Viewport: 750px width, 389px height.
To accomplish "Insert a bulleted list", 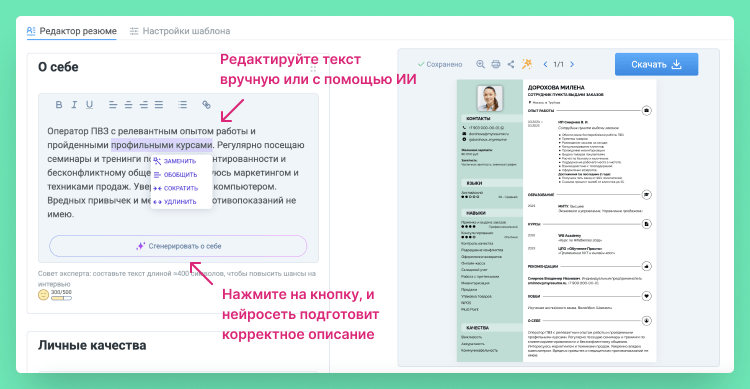I will click(x=182, y=104).
